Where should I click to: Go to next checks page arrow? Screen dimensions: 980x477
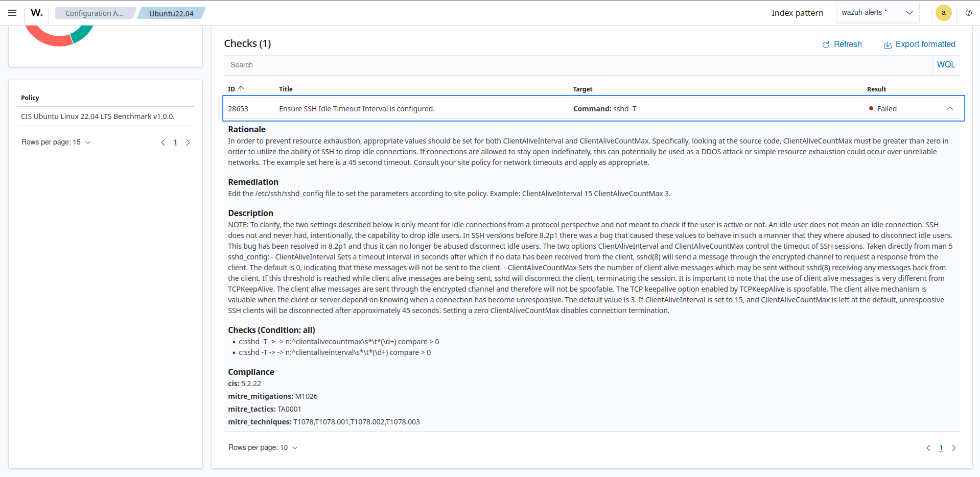(x=953, y=448)
